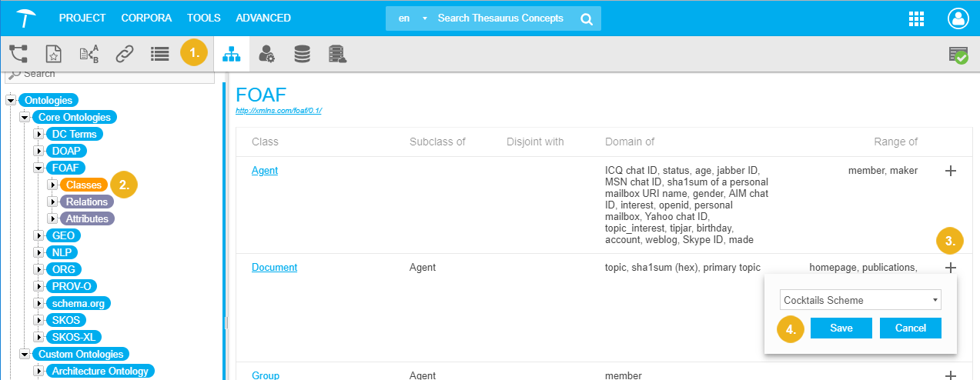Screen dimensions: 980x380
Task: Open the CORPORA menu
Action: tap(146, 18)
